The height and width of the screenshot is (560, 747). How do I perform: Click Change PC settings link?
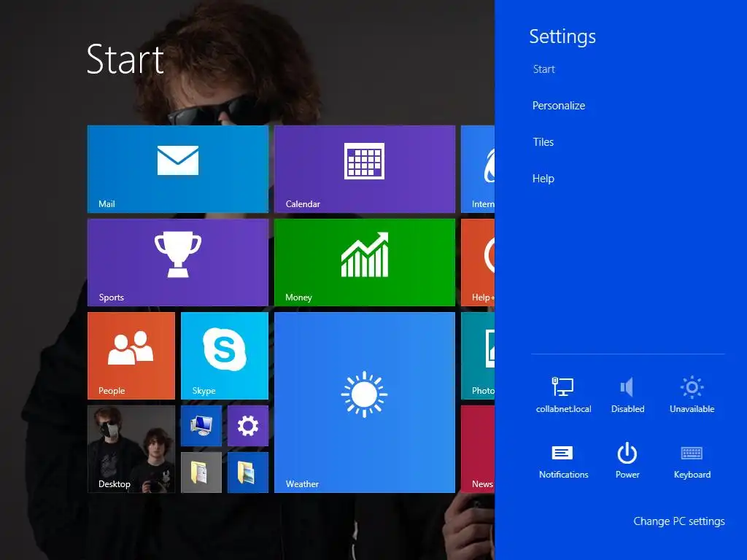tap(679, 521)
